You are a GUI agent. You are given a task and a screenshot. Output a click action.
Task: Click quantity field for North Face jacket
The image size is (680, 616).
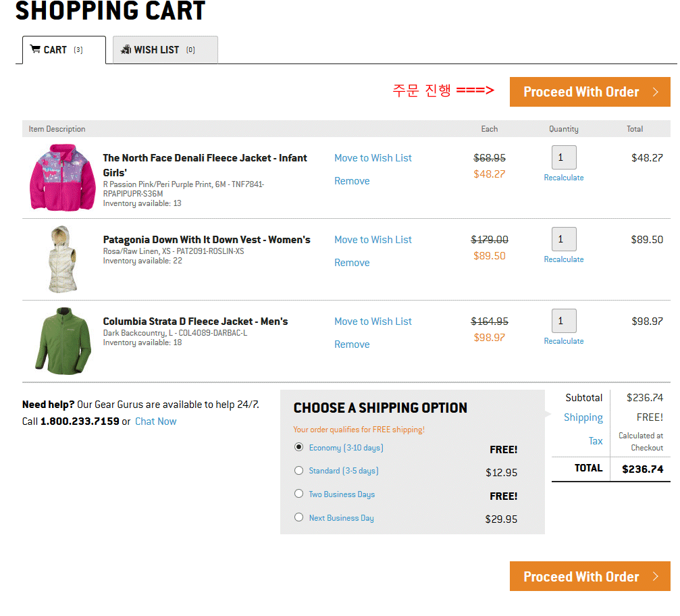click(563, 158)
